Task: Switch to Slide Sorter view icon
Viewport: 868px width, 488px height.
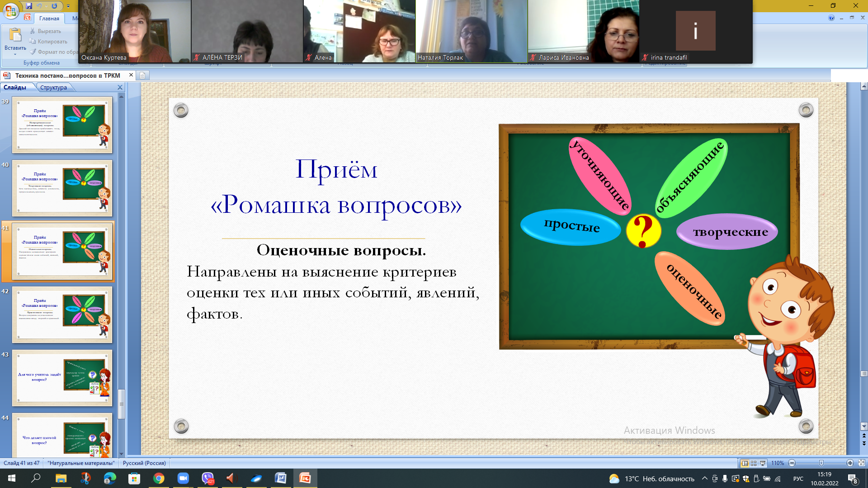Action: click(754, 463)
